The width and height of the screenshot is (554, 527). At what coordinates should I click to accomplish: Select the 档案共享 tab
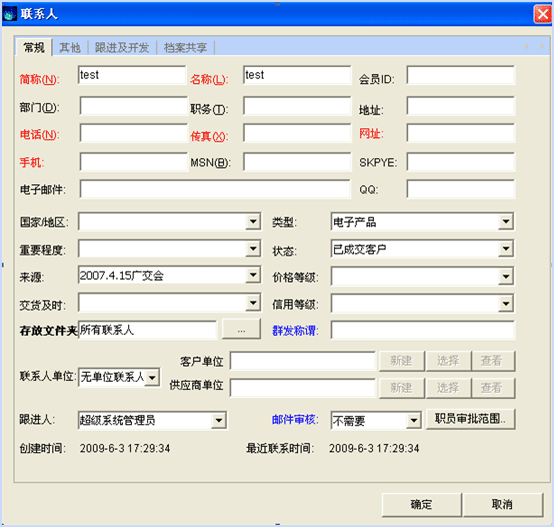pyautogui.click(x=185, y=47)
